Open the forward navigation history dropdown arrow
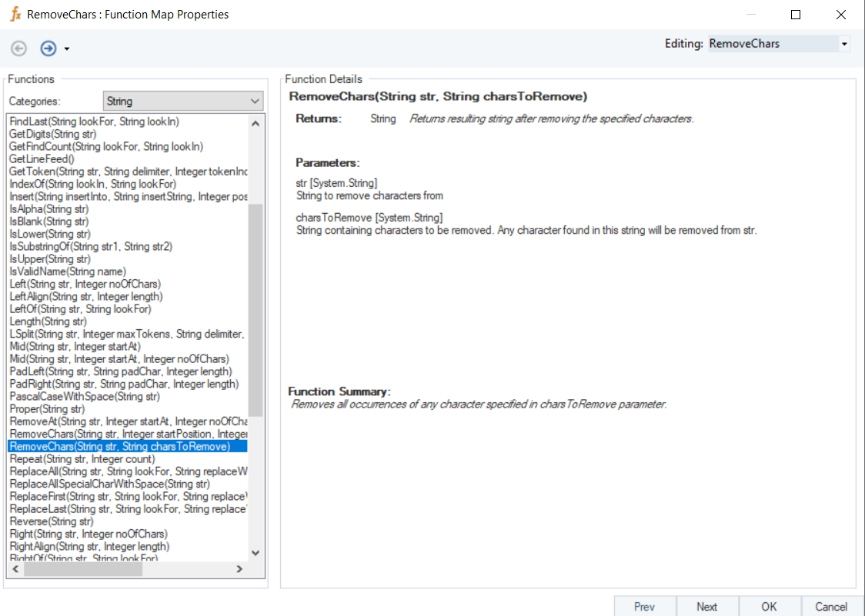The image size is (865, 616). [x=67, y=49]
